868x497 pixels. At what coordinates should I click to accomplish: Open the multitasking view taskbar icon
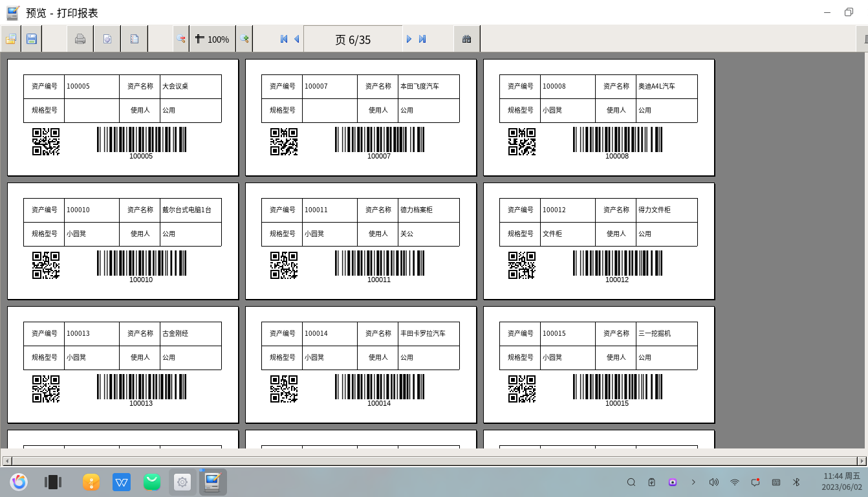52,482
